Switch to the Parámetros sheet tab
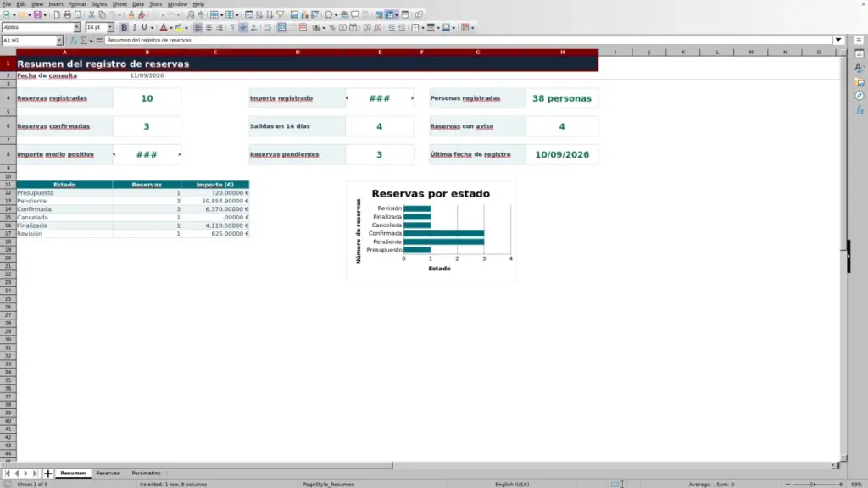This screenshot has width=868, height=488. point(146,473)
